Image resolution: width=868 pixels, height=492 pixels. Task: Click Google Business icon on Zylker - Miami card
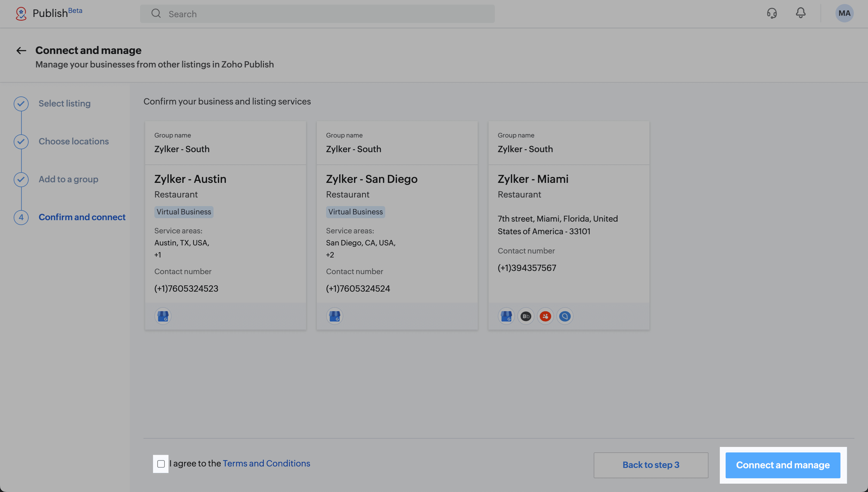pyautogui.click(x=506, y=316)
